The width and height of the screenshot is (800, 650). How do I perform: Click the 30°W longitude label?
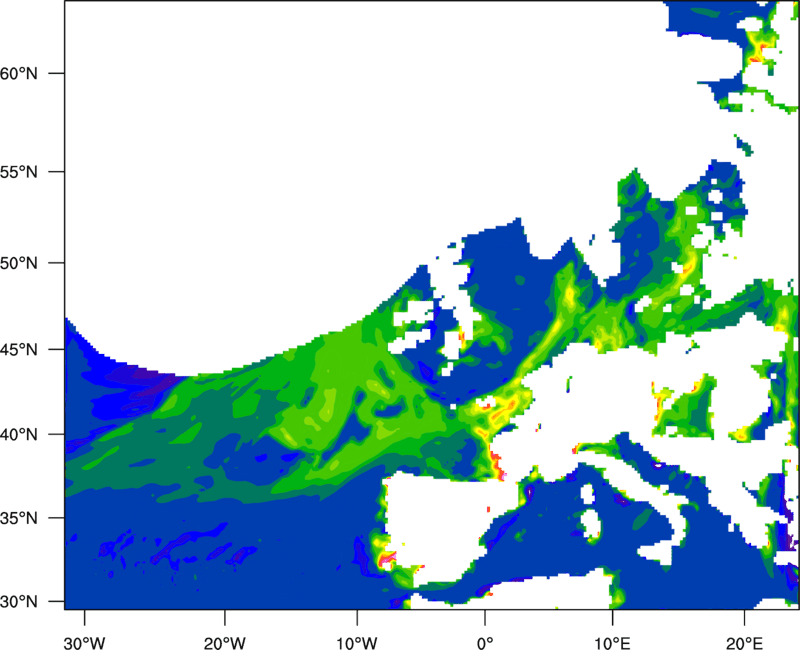[x=85, y=643]
